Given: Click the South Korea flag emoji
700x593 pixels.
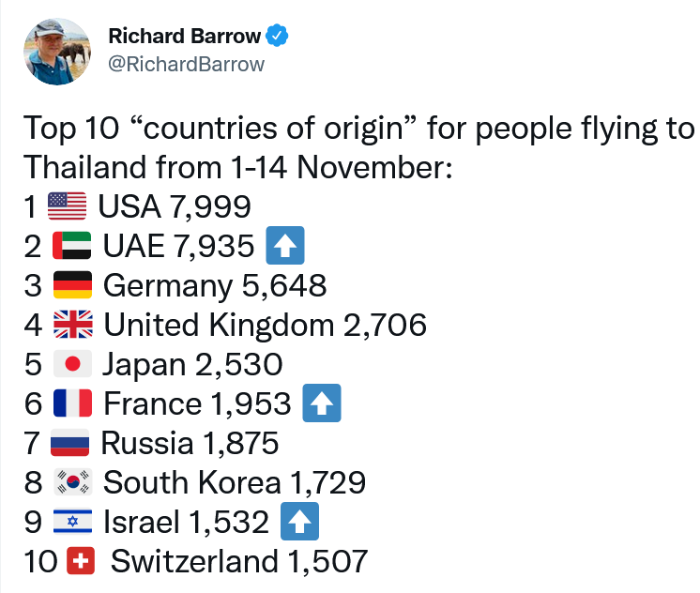Looking at the screenshot, I should tap(72, 482).
